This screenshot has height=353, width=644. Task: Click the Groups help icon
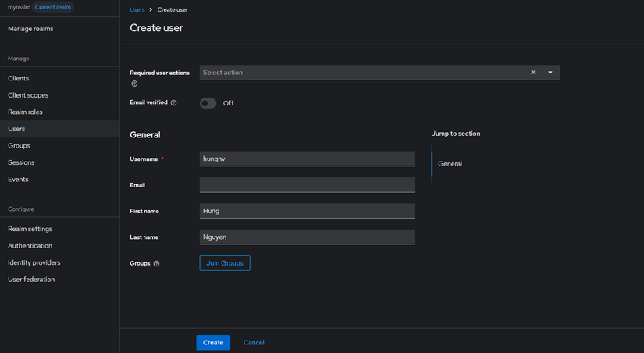click(x=156, y=264)
